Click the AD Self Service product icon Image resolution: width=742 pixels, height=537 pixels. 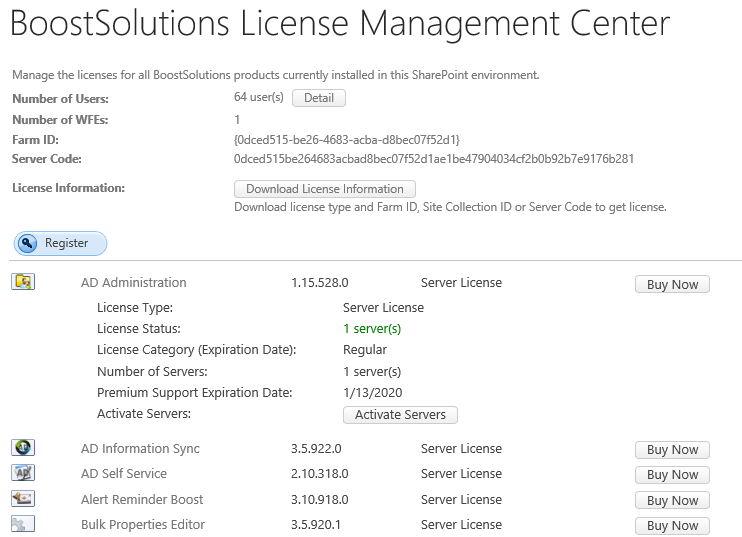pos(23,473)
